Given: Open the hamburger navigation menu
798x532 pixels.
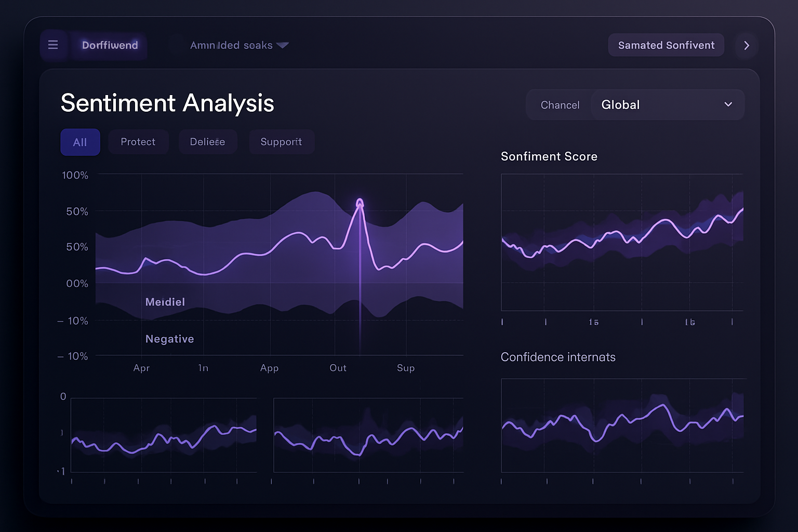Looking at the screenshot, I should (x=54, y=45).
